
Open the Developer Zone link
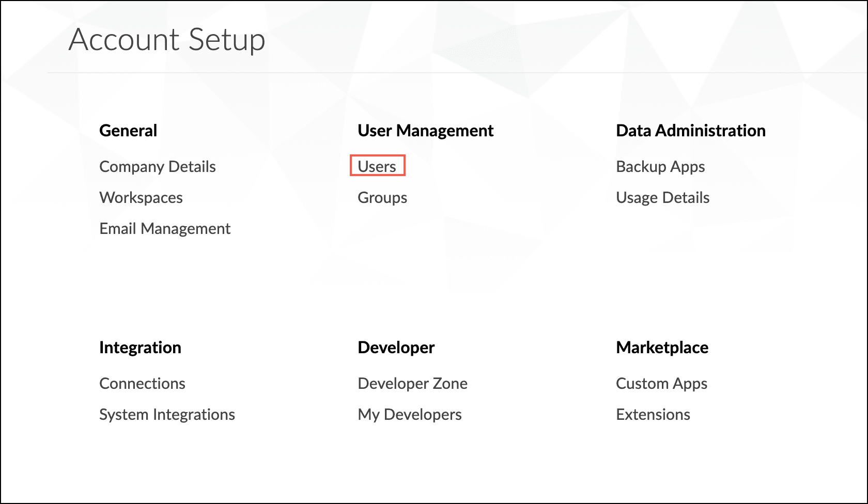pyautogui.click(x=412, y=384)
